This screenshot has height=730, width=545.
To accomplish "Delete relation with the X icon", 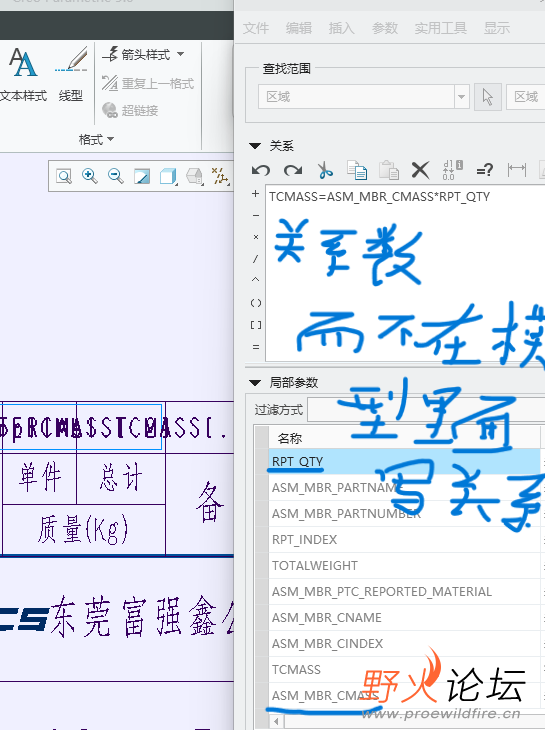I will [420, 170].
